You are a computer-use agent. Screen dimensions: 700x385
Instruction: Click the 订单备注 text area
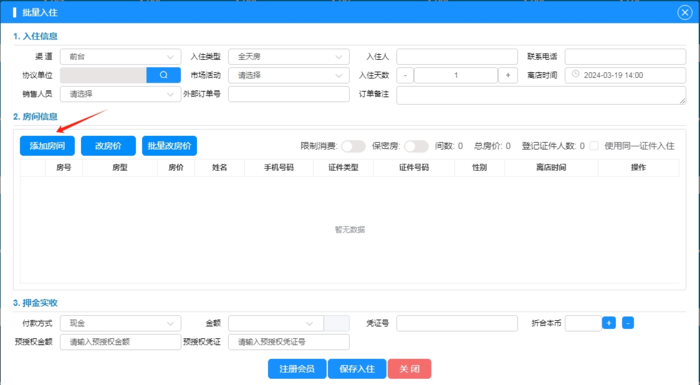click(541, 95)
